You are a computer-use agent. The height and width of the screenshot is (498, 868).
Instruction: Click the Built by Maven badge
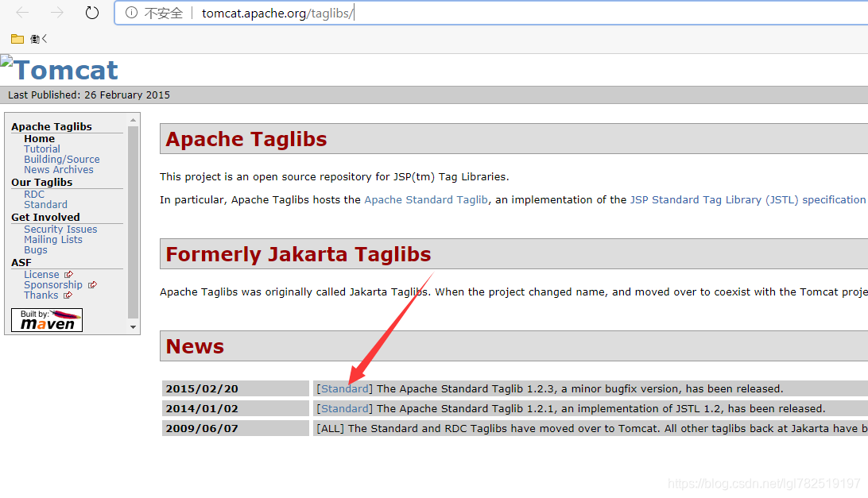(47, 320)
